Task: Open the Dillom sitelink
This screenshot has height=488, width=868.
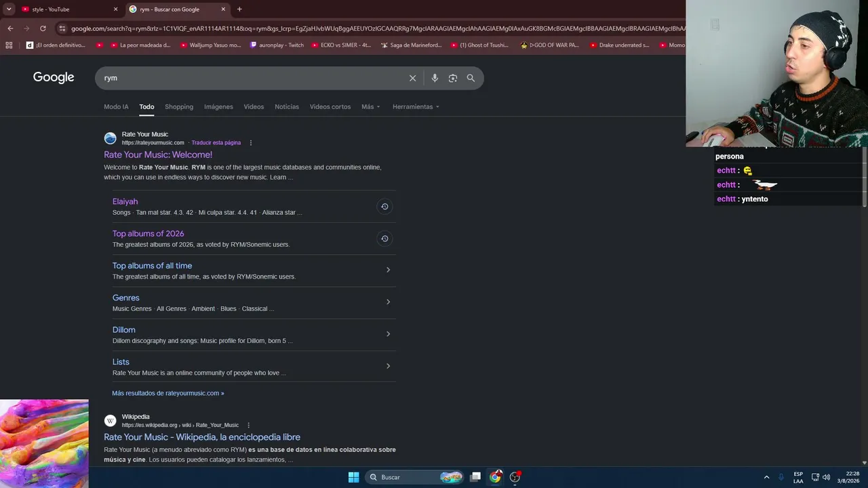Action: 124,330
